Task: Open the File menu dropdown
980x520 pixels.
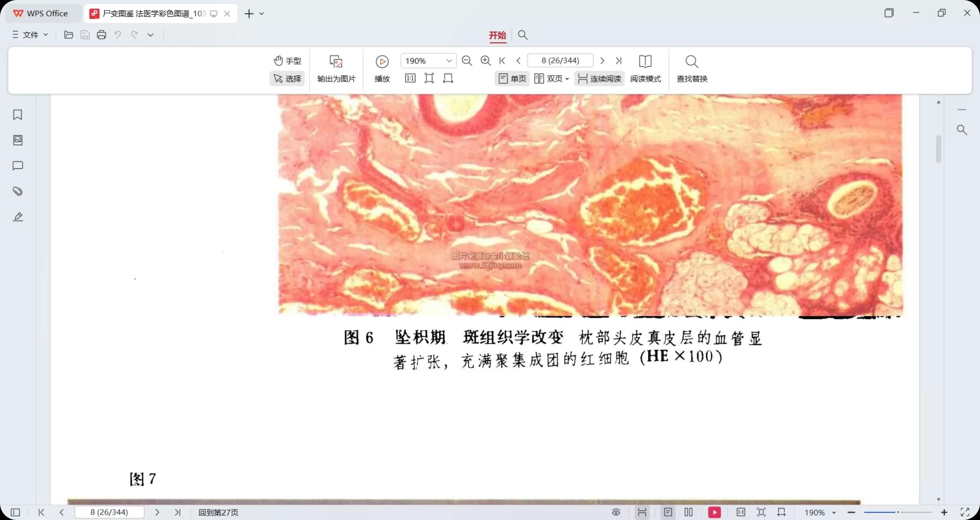Action: click(30, 35)
